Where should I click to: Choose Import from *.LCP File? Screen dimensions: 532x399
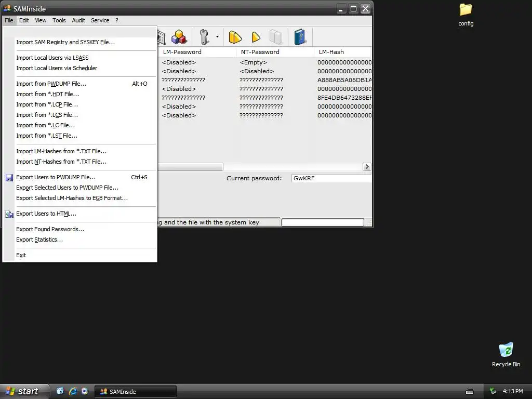(x=79, y=104)
